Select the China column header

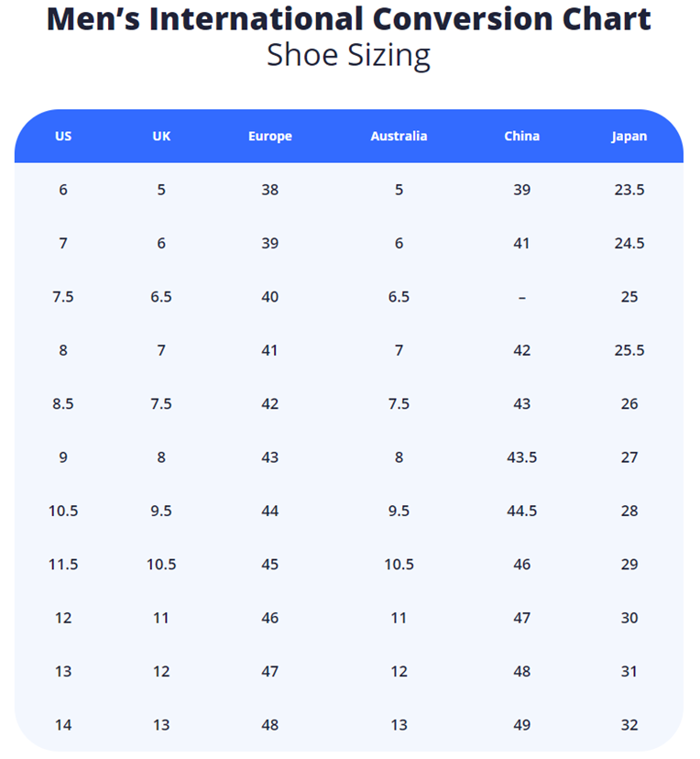pyautogui.click(x=521, y=136)
